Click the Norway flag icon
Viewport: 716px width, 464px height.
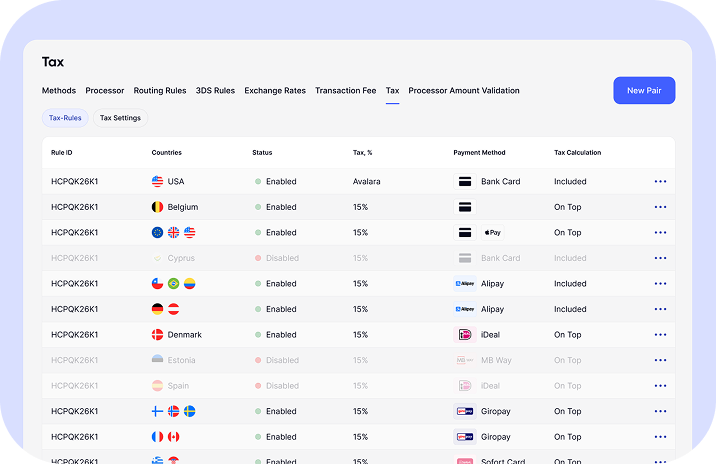174,411
